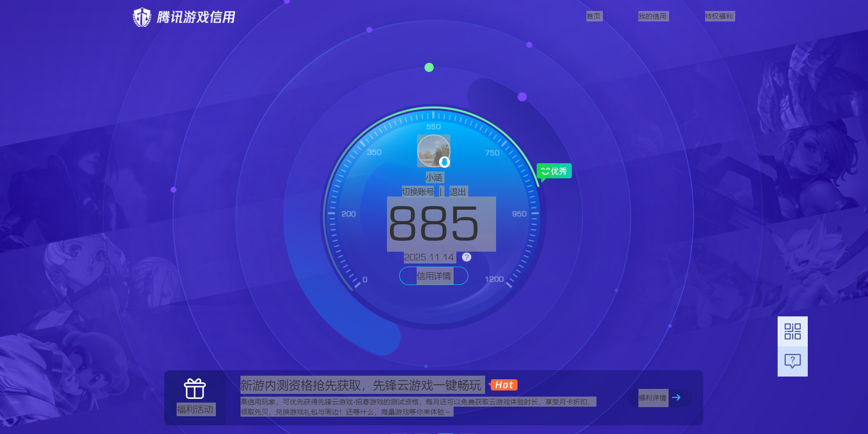This screenshot has height=434, width=868.
Task: Click the green 优秀 smiley rating badge
Action: [554, 171]
